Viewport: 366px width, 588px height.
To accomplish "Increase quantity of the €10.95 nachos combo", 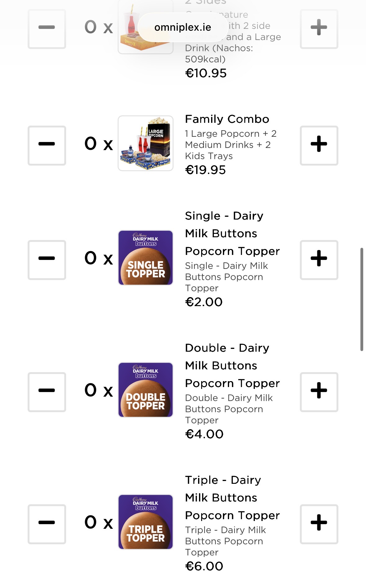I will tap(319, 29).
